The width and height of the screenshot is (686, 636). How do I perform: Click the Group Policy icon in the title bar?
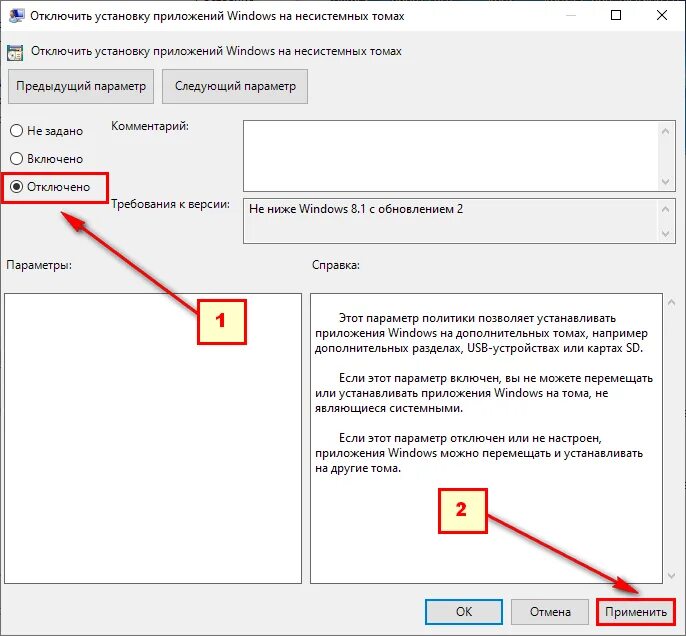16,16
